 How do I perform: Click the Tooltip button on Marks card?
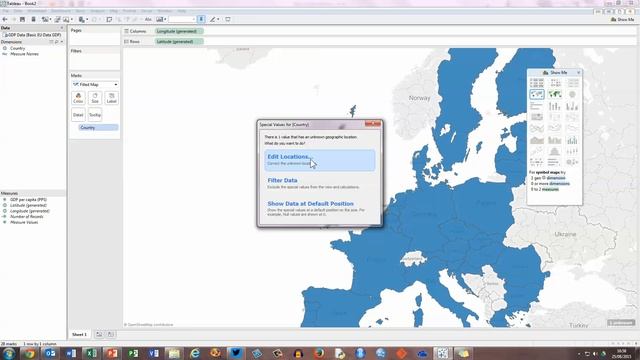click(x=95, y=115)
